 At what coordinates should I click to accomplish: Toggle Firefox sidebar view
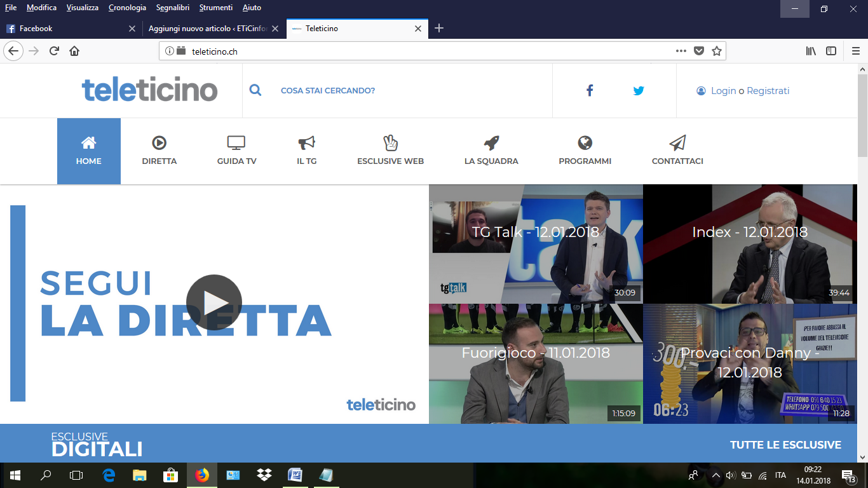pos(831,51)
